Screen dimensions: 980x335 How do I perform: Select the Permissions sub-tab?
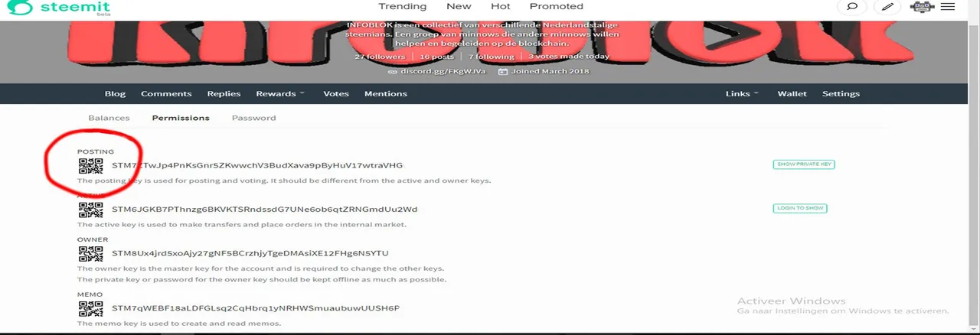click(x=181, y=118)
